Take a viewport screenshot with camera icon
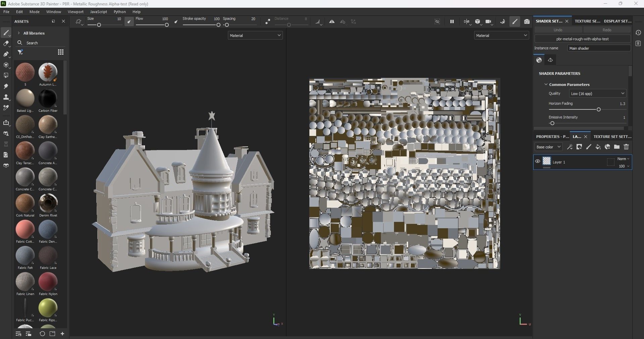 pos(527,22)
